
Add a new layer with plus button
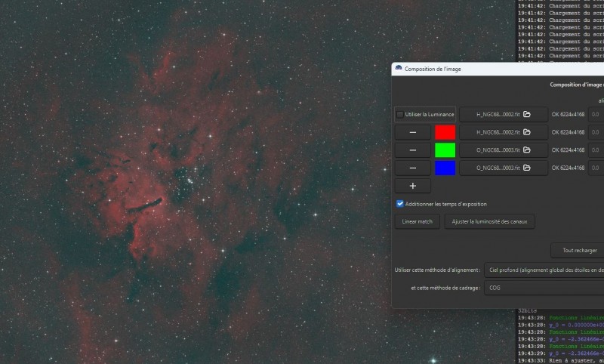coord(412,186)
